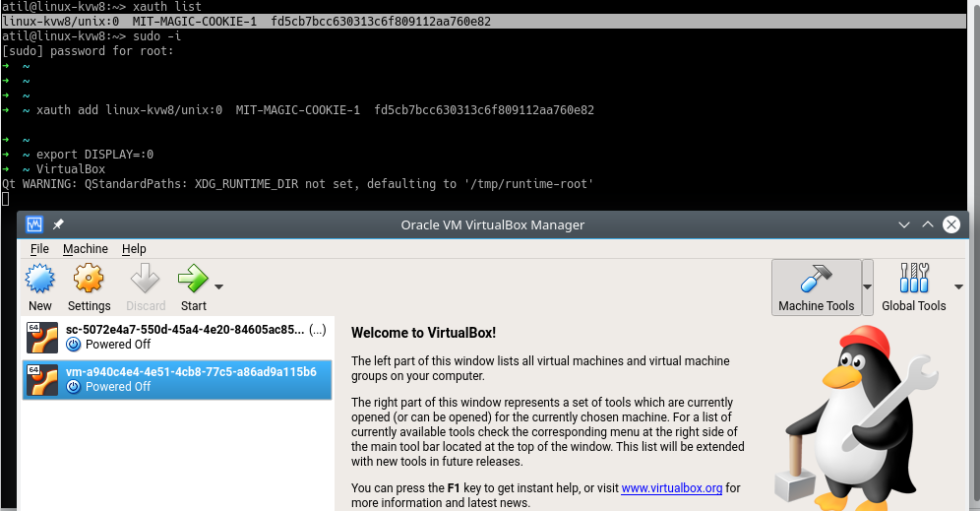The image size is (980, 511).
Task: Click the 'Powered Off' text under vm-a940c4e4
Action: click(x=118, y=387)
